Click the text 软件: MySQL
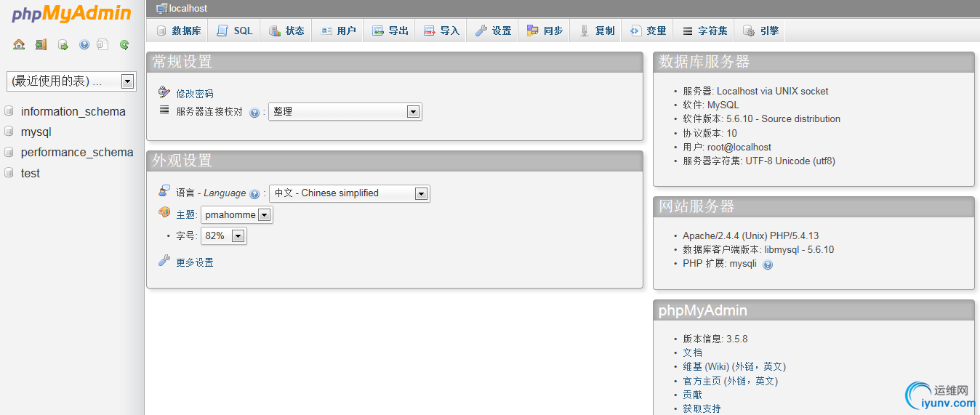 [710, 105]
